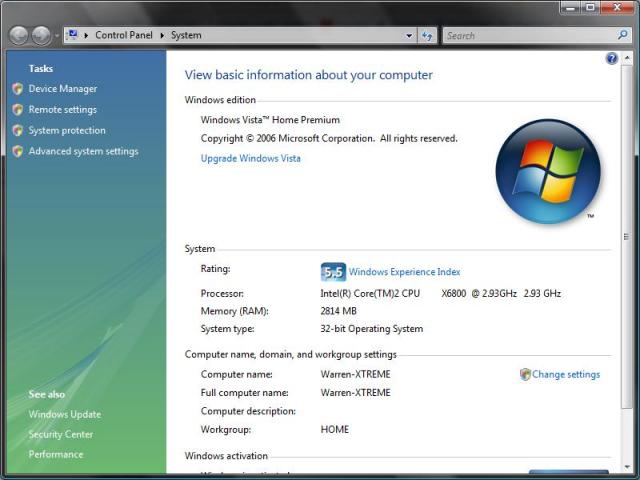
Task: Click the Warren-XTREME computer name value
Action: coord(356,374)
